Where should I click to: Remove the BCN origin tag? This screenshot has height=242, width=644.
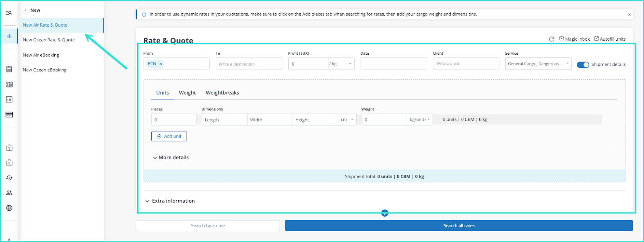click(161, 64)
